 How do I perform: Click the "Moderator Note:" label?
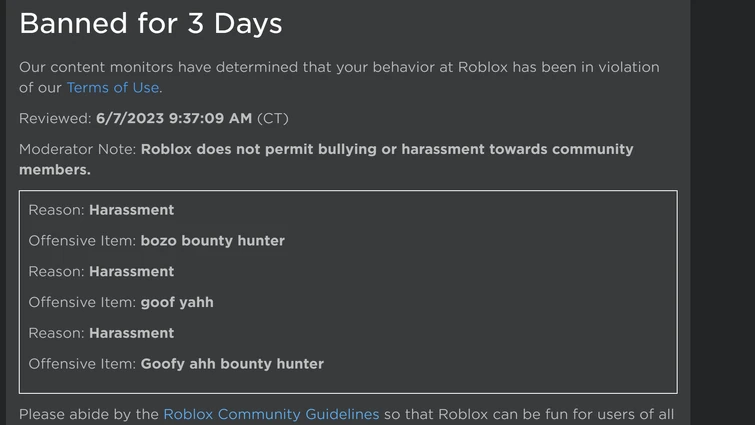[x=78, y=149]
